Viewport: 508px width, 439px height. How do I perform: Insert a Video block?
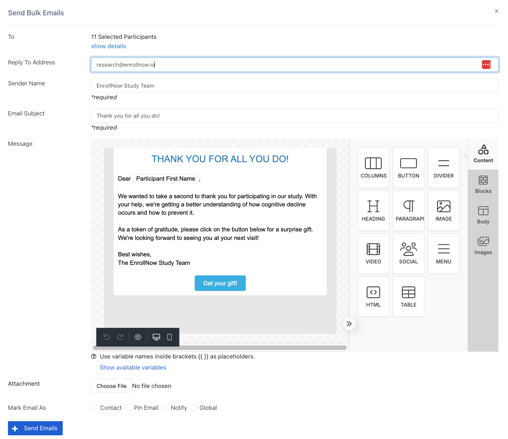373,254
